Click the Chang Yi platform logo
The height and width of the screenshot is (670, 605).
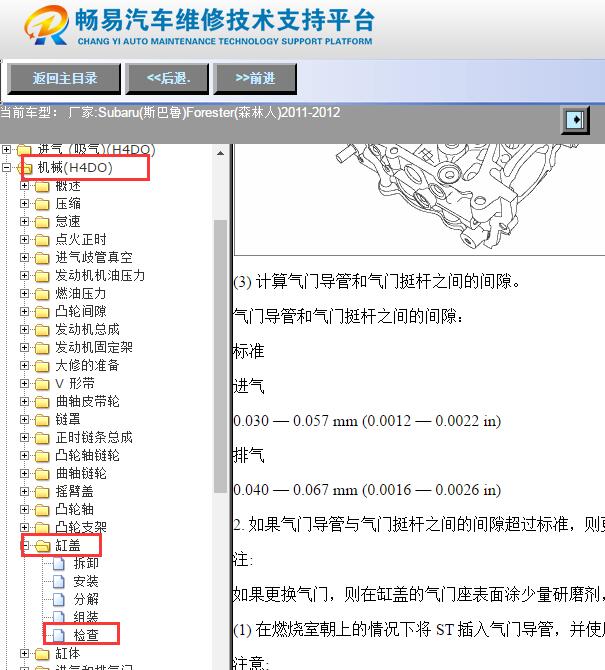click(46, 25)
